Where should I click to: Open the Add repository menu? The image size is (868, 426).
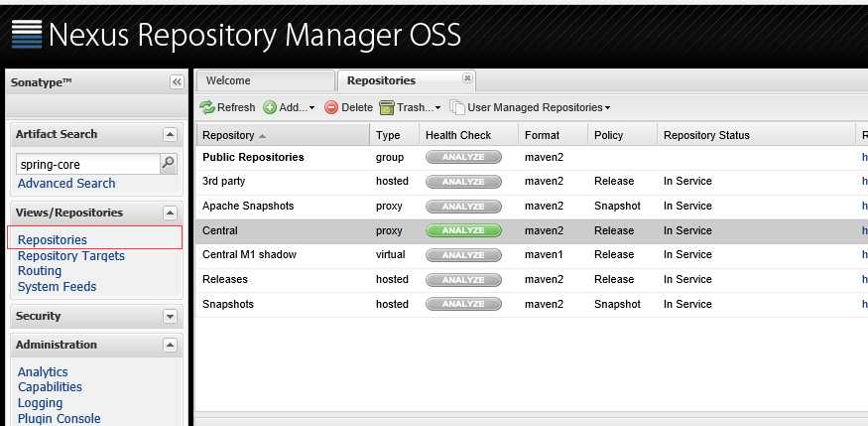point(289,107)
